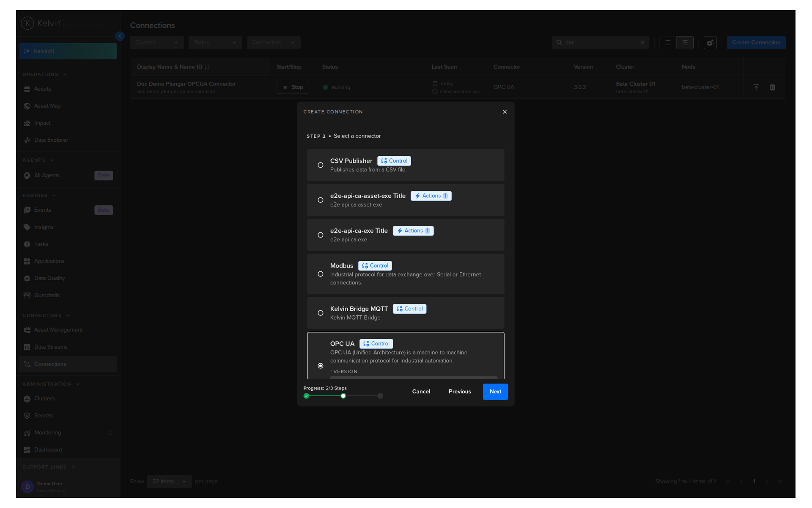Open KelvinAI from the sidebar
The image size is (812, 508).
(x=68, y=51)
